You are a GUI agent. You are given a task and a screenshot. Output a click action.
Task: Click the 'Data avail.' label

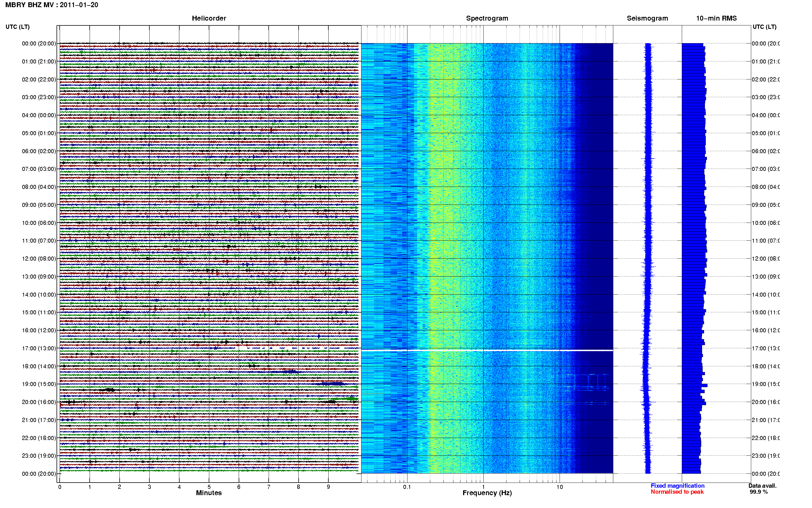coord(762,486)
